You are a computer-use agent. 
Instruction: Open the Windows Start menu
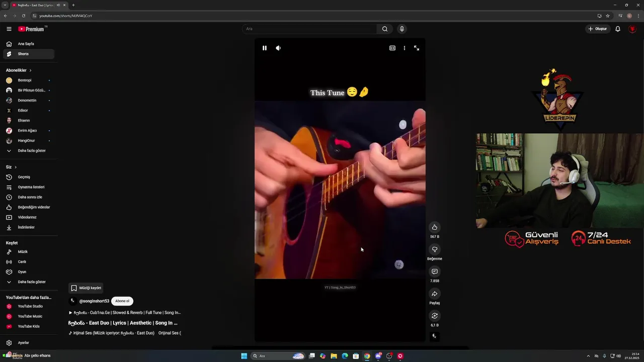(x=244, y=356)
